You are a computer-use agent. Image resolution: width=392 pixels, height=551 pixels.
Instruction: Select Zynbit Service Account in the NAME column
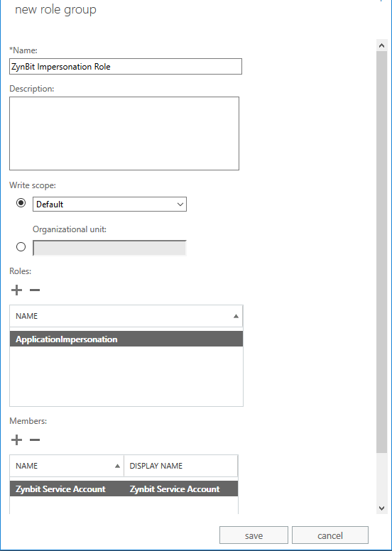coord(60,489)
